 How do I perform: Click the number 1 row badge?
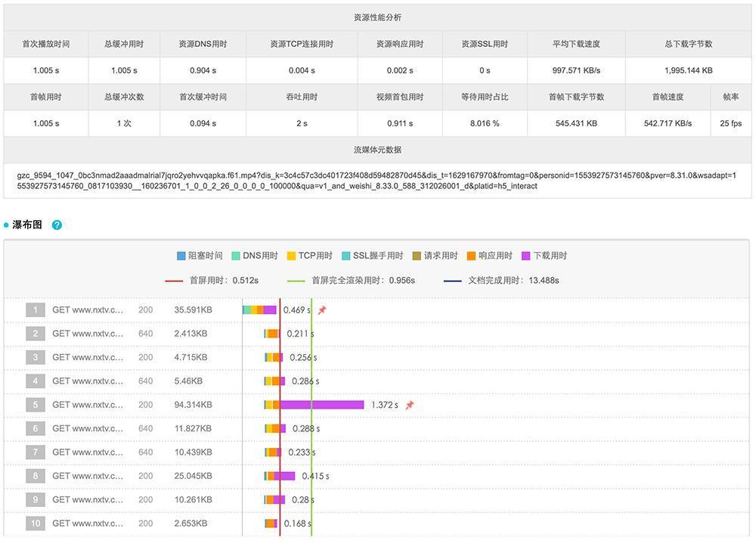click(x=36, y=310)
